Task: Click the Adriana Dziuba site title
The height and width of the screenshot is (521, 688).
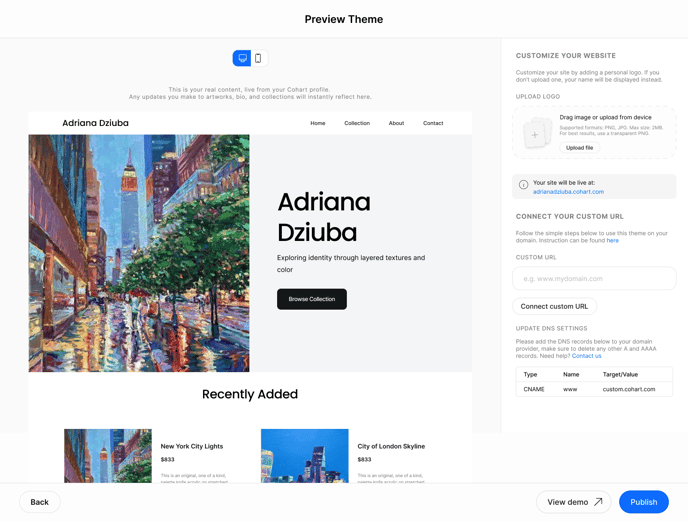Action: pos(95,123)
